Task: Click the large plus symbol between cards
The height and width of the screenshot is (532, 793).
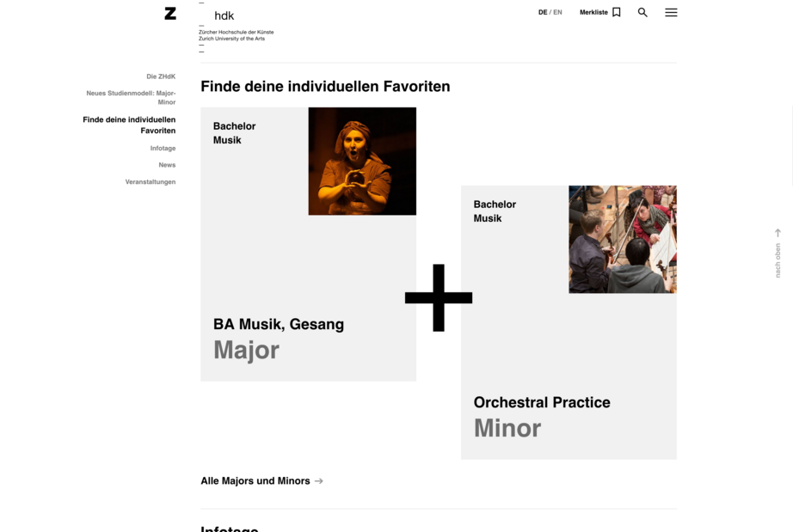Action: pos(439,297)
